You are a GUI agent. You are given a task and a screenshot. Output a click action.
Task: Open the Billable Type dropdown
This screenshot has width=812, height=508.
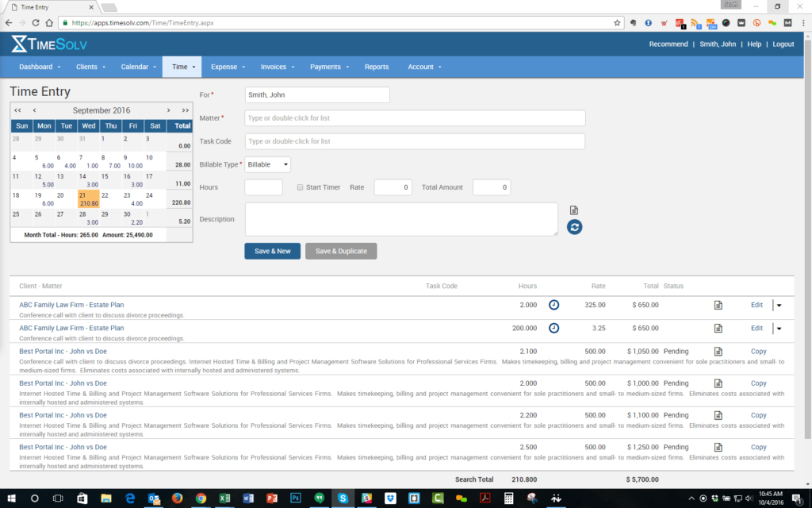click(267, 164)
